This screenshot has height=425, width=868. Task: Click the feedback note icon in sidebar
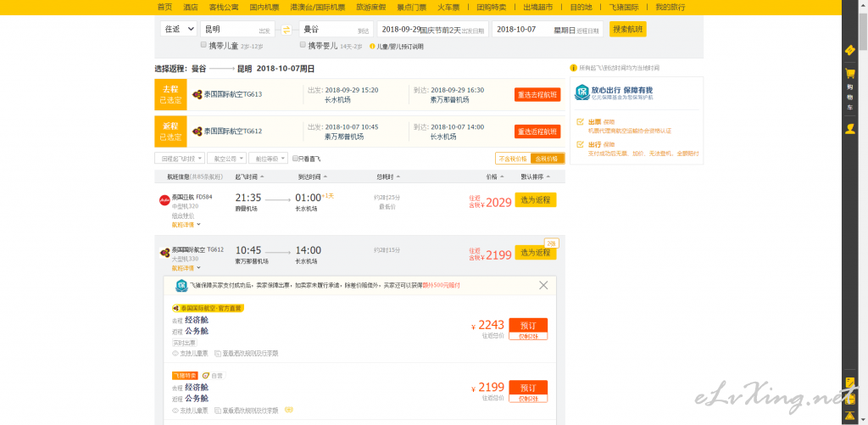click(849, 382)
